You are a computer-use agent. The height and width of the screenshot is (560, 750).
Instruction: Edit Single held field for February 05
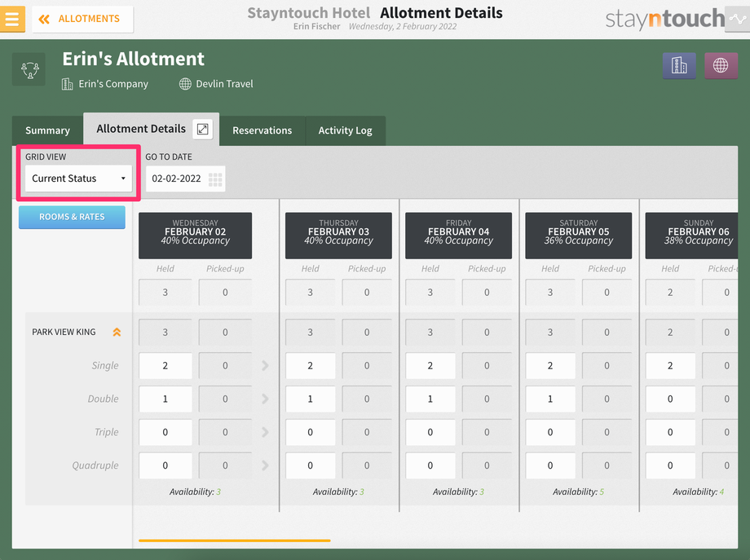[550, 366]
